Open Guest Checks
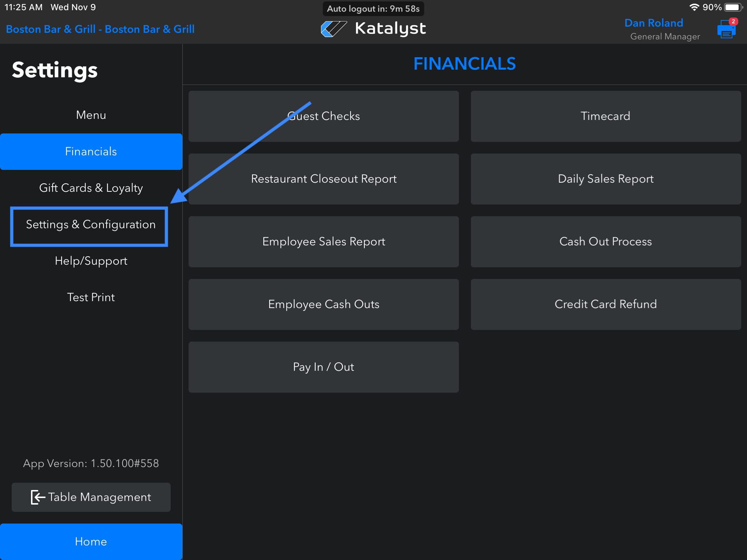Viewport: 747px width, 560px height. coord(324,116)
